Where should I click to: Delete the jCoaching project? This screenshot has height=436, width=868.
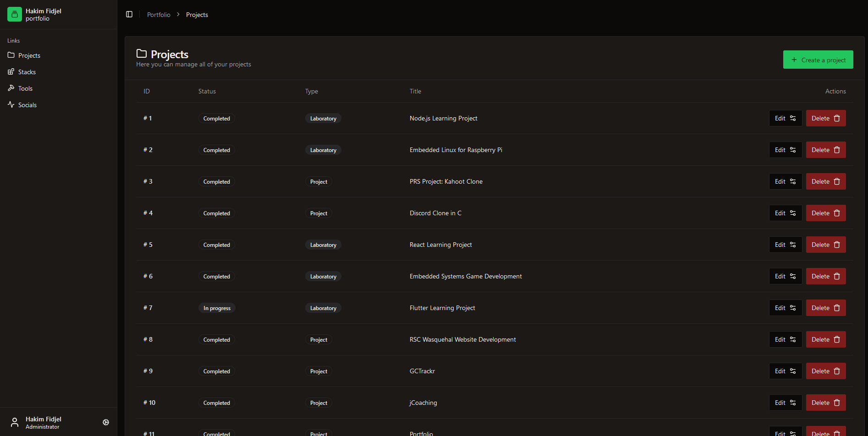(825, 403)
